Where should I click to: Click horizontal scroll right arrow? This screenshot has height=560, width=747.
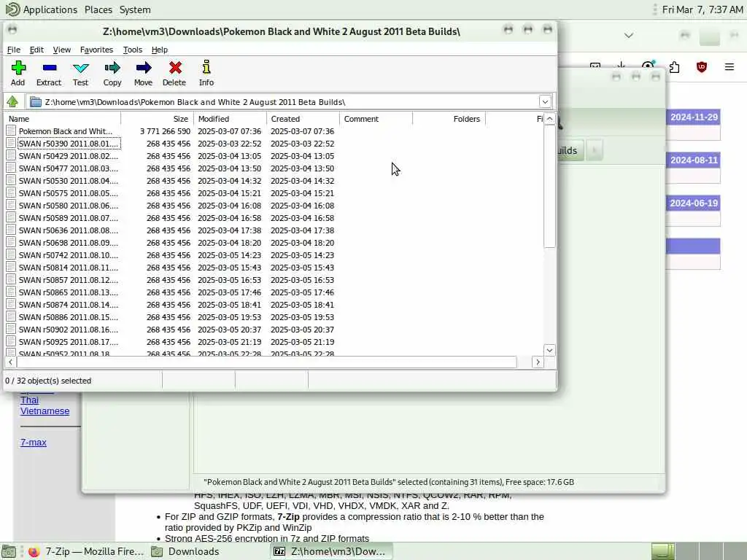pos(538,362)
